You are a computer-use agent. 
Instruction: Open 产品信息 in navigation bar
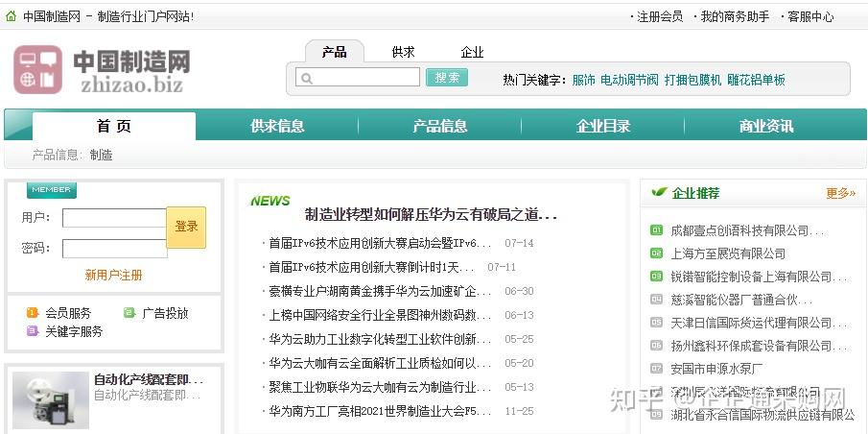(x=440, y=126)
